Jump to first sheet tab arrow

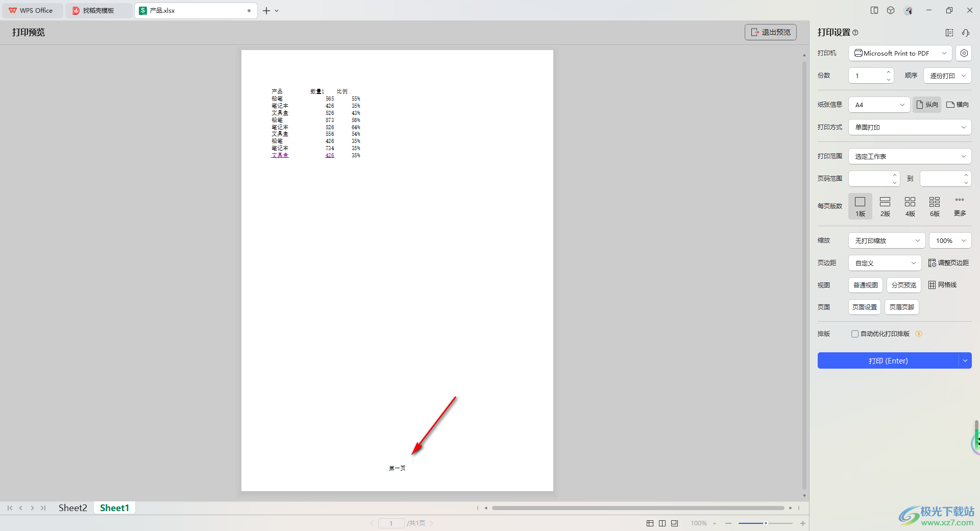coord(10,508)
